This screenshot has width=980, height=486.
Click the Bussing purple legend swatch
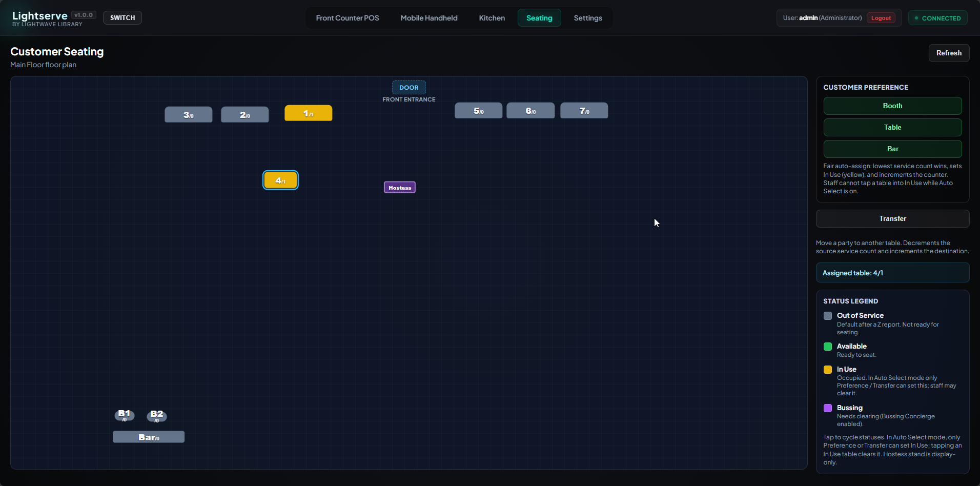pyautogui.click(x=828, y=408)
